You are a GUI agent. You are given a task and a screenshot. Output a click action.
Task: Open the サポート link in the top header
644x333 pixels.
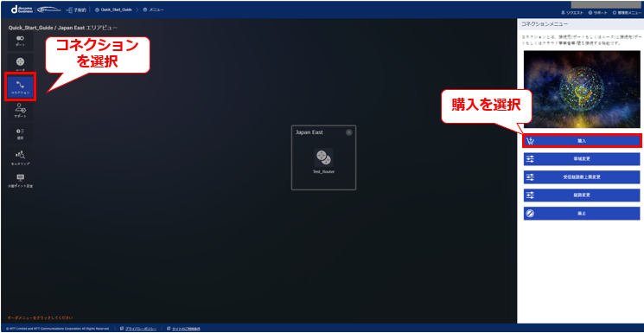click(597, 13)
